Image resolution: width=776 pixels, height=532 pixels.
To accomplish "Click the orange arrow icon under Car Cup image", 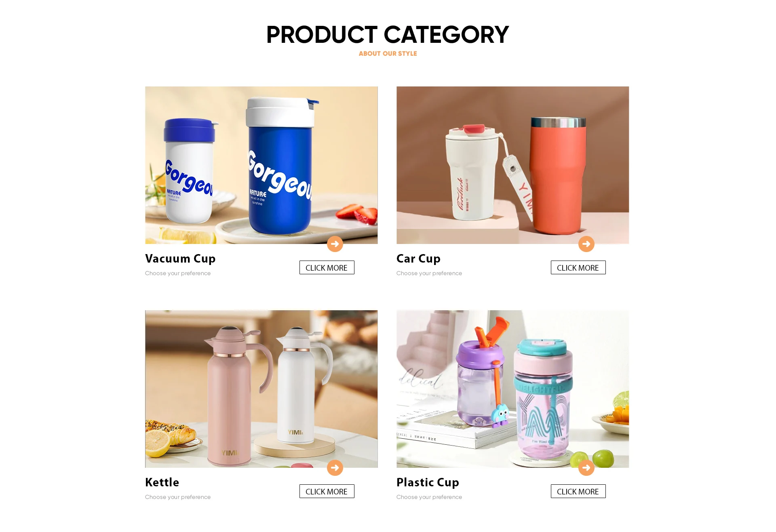I will 586,244.
